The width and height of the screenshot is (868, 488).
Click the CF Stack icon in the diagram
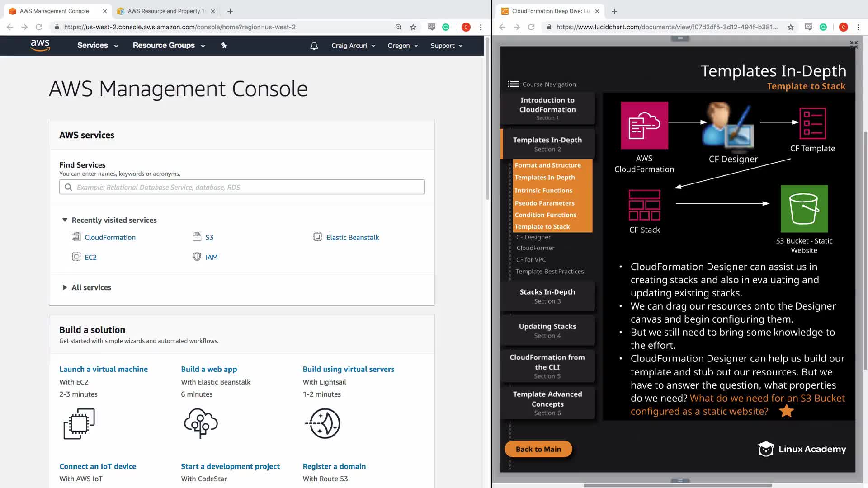tap(644, 205)
